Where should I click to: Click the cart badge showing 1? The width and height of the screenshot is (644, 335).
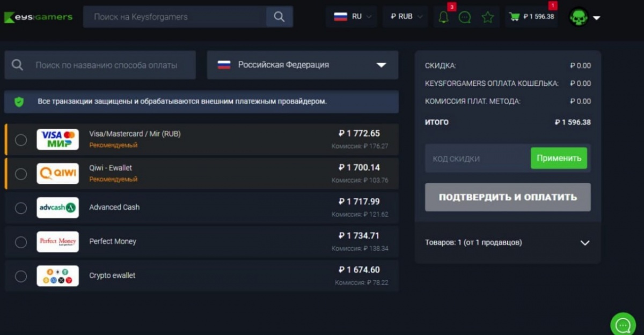pyautogui.click(x=553, y=6)
